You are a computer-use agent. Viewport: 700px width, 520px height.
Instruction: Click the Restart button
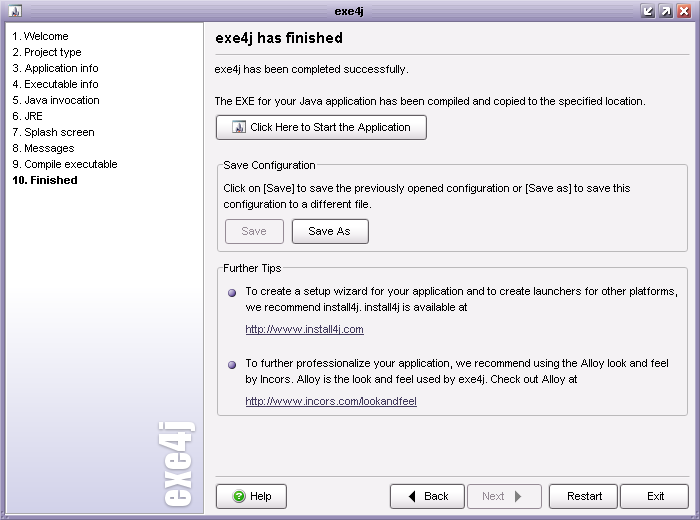tap(584, 496)
